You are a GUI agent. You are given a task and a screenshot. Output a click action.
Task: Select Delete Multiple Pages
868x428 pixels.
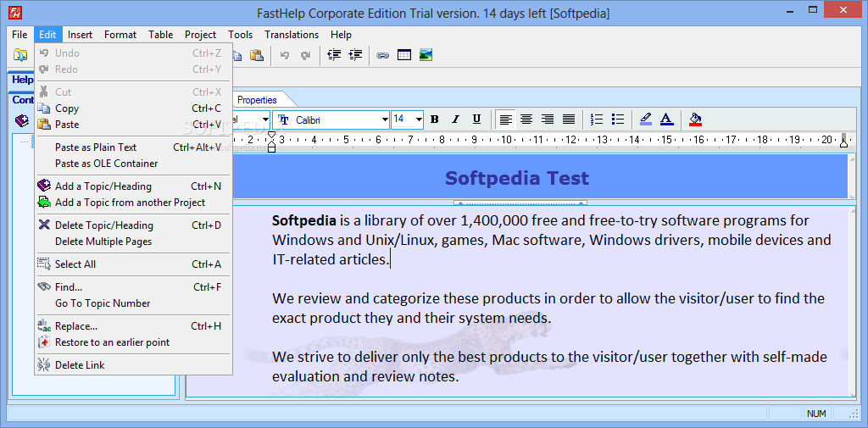(x=133, y=242)
